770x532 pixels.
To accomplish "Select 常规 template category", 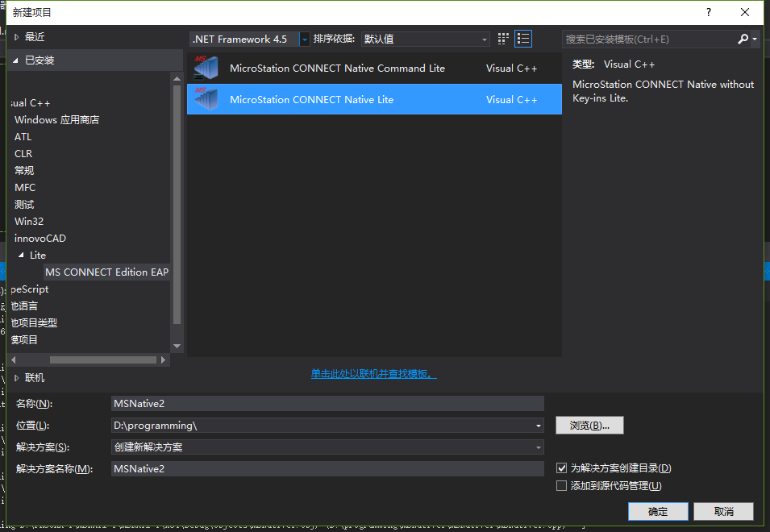I will pyautogui.click(x=24, y=170).
